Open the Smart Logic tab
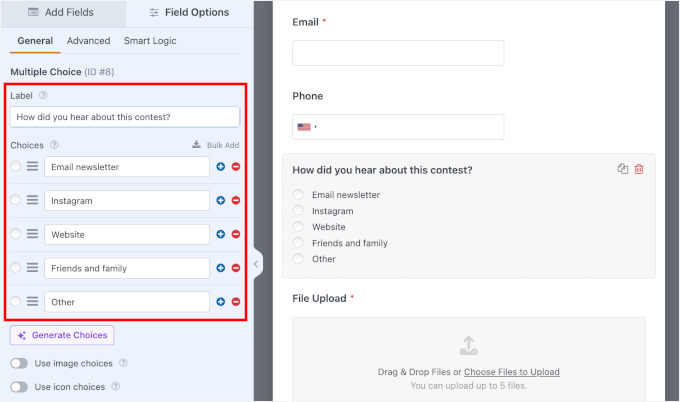This screenshot has height=402, width=680. coord(151,41)
